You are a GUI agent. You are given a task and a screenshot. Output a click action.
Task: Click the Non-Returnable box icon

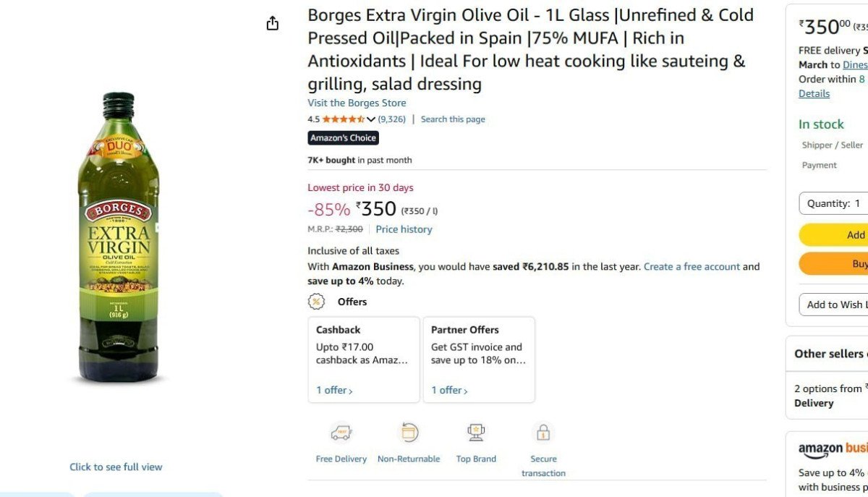409,433
